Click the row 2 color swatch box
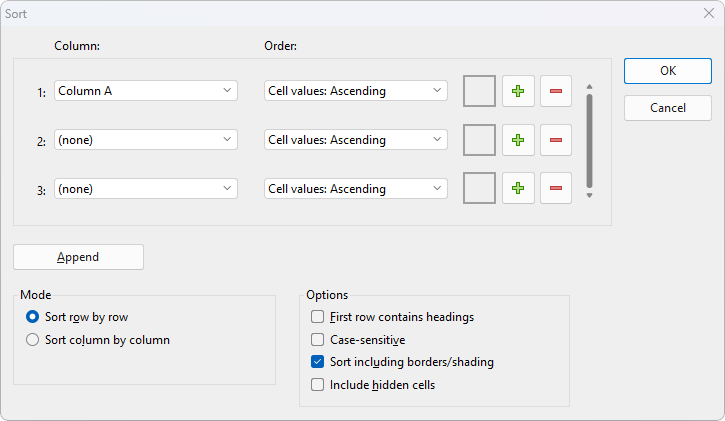725x421 pixels. coord(479,140)
